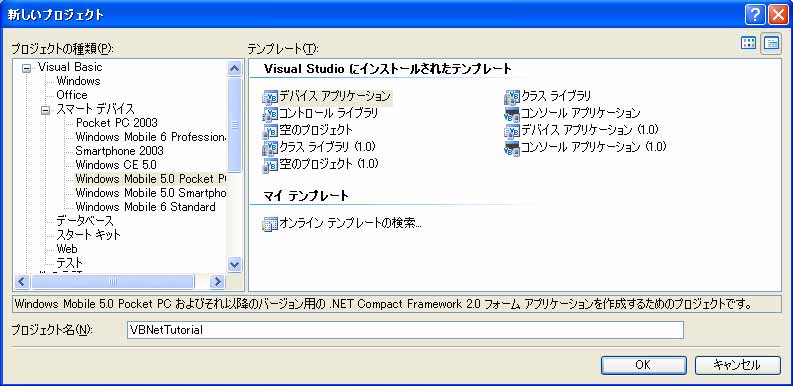Click the horizontal scrollbar right arrow in tree
This screenshot has width=793, height=386.
point(217,282)
